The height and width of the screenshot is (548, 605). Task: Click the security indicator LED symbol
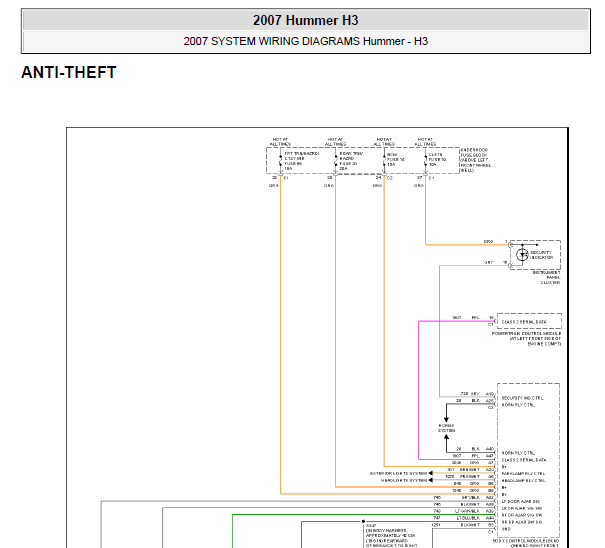point(522,255)
